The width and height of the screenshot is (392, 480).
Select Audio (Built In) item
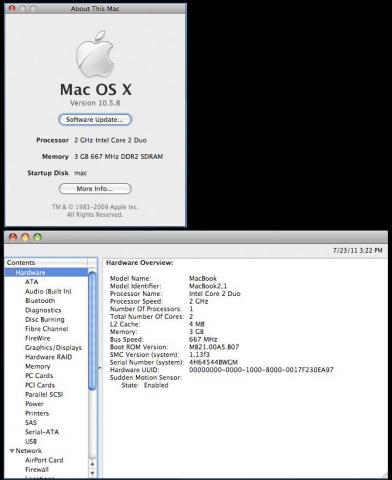[48, 291]
